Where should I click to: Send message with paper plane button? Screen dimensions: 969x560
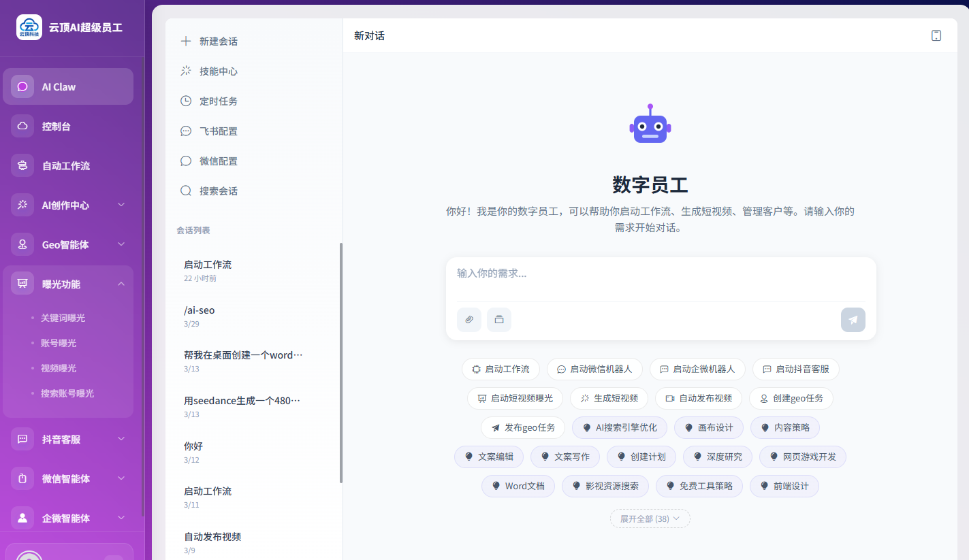pos(853,320)
